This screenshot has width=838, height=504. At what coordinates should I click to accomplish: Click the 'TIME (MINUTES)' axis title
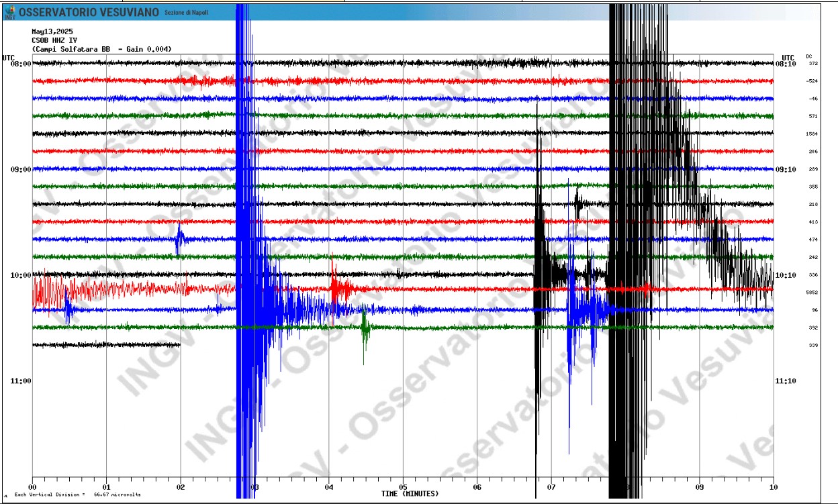pyautogui.click(x=410, y=494)
